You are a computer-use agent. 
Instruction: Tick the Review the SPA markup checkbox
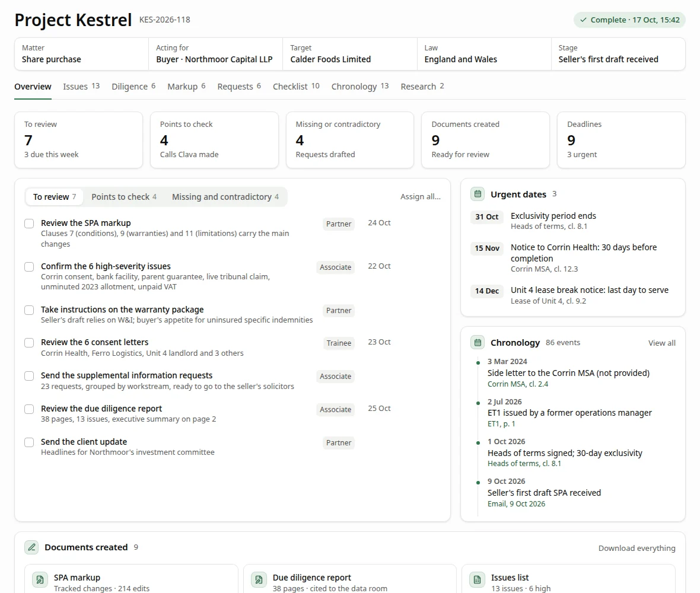tap(29, 224)
